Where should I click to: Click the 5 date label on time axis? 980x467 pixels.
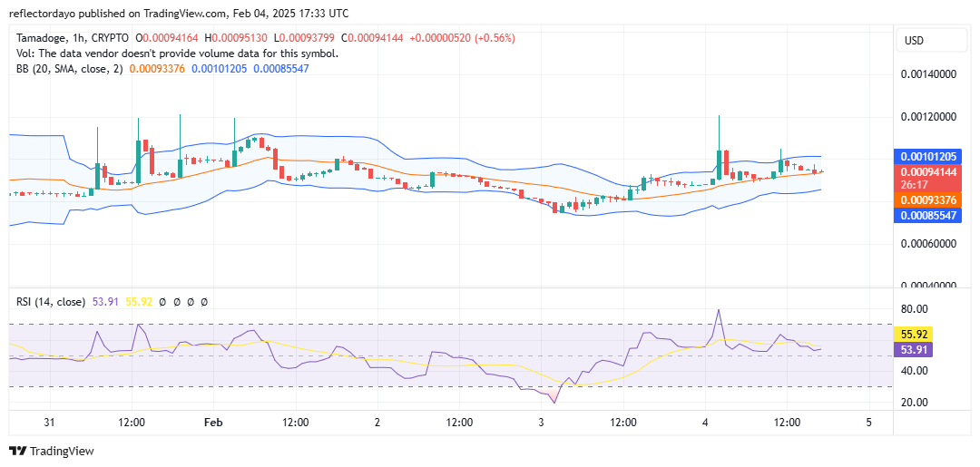click(868, 422)
